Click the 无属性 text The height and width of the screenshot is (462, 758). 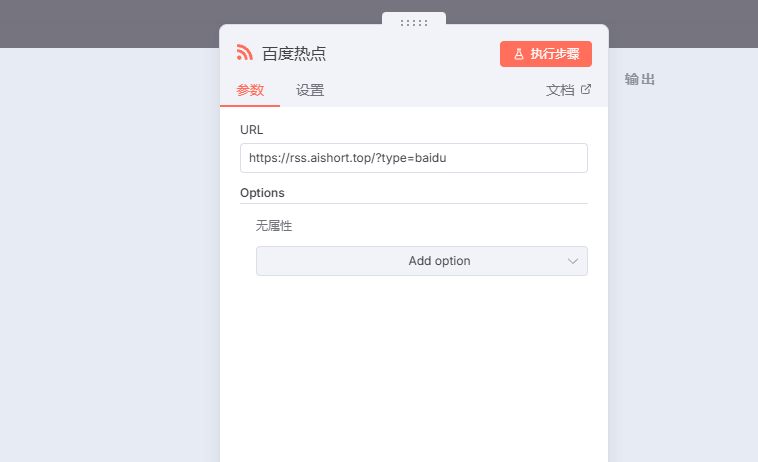(274, 226)
